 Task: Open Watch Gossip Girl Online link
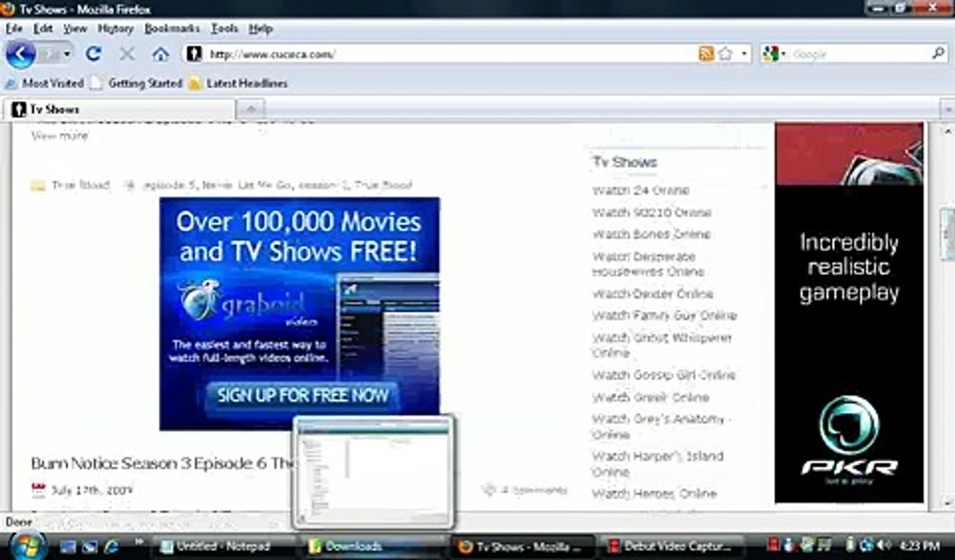(x=663, y=375)
